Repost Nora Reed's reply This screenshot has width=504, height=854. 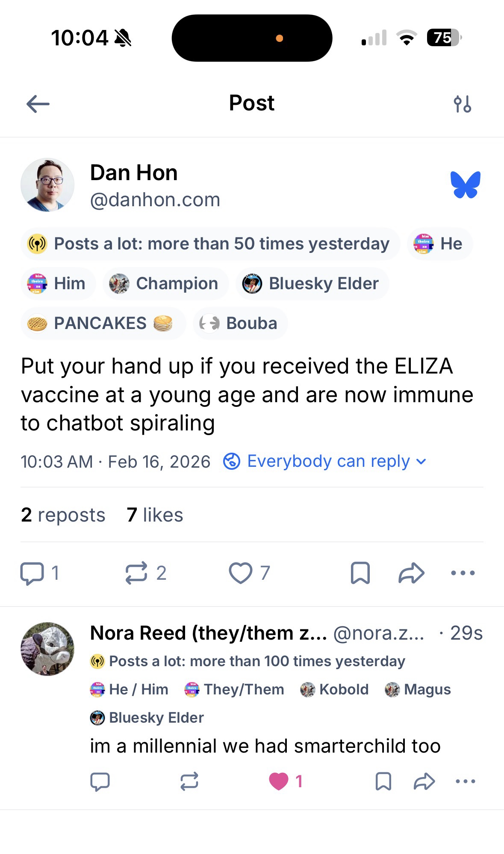pyautogui.click(x=189, y=781)
